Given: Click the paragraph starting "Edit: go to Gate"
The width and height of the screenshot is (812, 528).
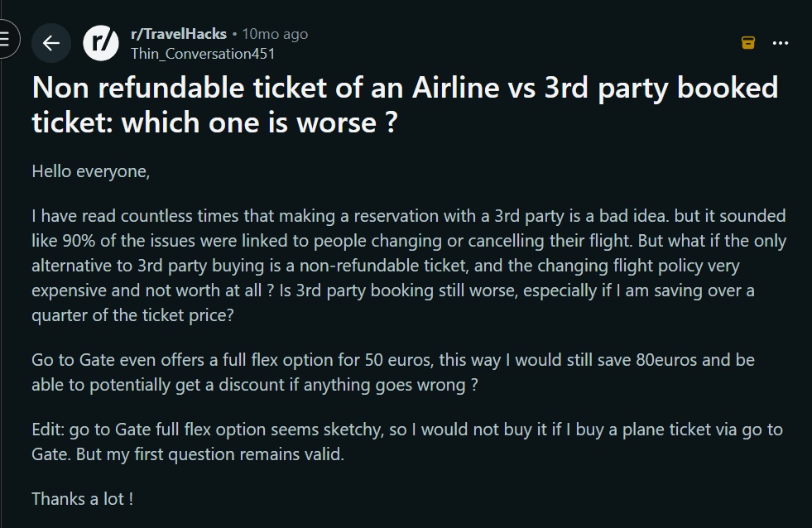Looking at the screenshot, I should click(x=406, y=442).
